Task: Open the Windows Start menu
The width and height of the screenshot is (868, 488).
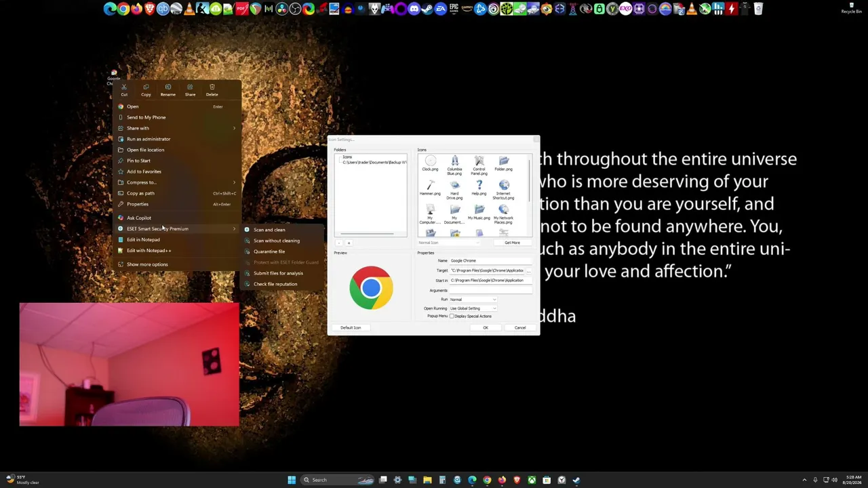Action: (x=292, y=480)
